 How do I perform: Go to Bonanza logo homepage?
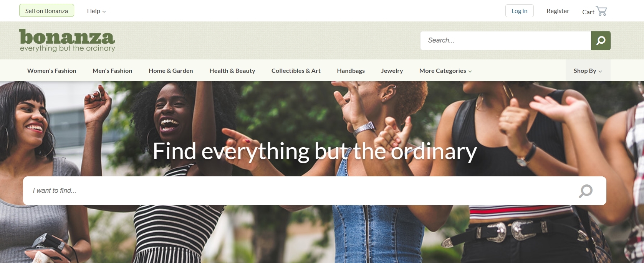click(67, 40)
